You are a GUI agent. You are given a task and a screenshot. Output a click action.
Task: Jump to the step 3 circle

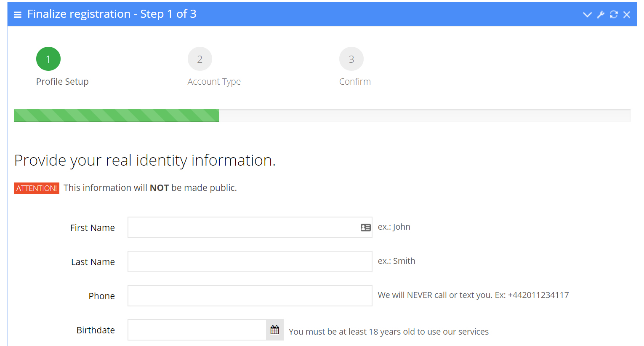click(x=351, y=59)
